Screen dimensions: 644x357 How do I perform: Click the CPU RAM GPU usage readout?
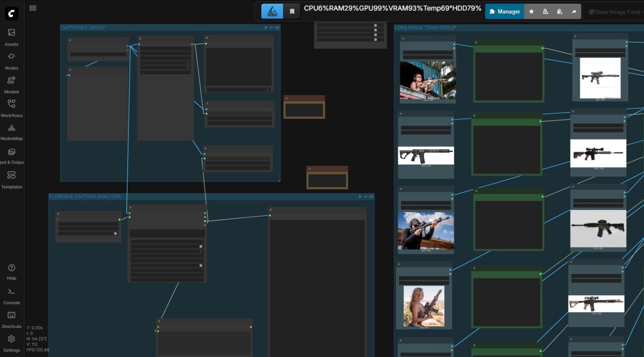[392, 8]
